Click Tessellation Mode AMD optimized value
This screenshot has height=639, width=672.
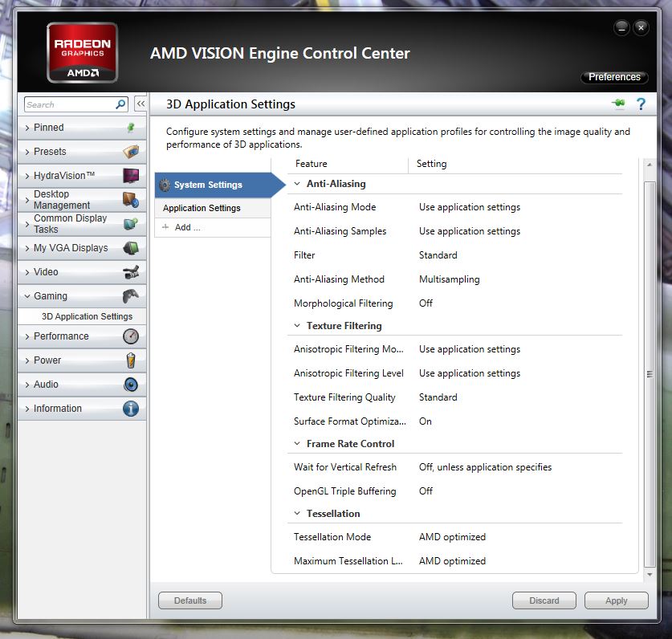(x=452, y=536)
